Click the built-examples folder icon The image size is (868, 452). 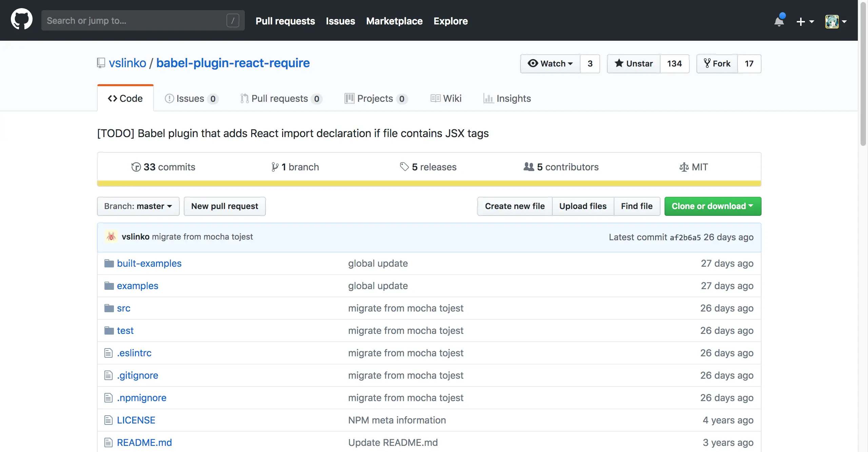tap(109, 263)
